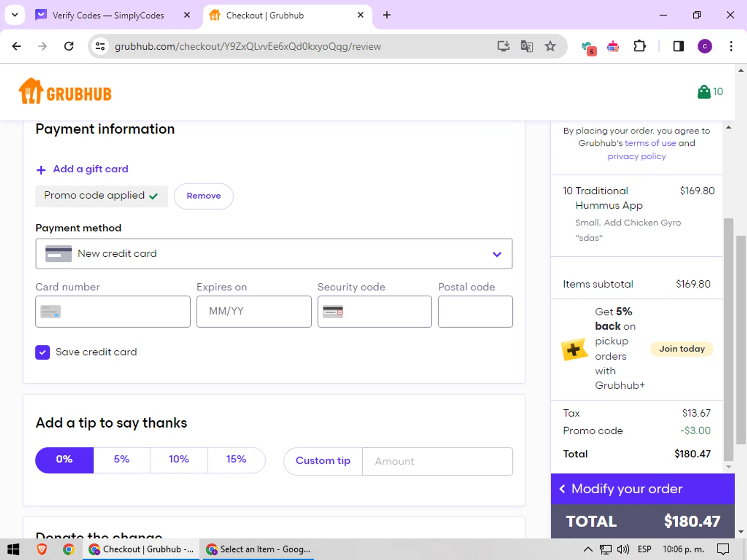Switch to the Verify Codes SimplyCodes tab

pos(108,15)
